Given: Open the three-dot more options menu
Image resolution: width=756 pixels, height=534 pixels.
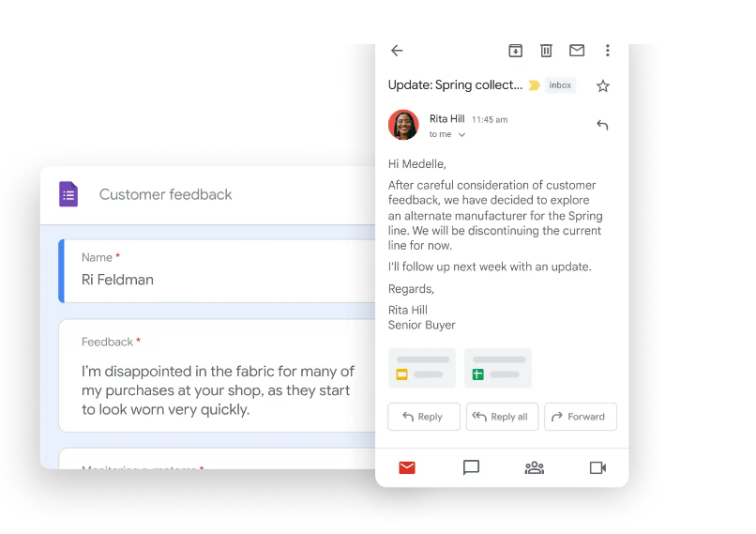Looking at the screenshot, I should 608,51.
